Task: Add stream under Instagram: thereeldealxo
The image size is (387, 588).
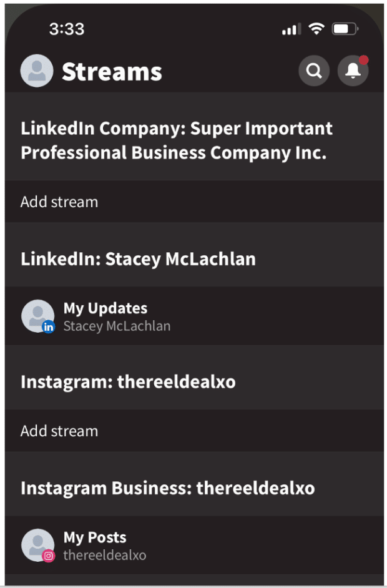Action: (x=59, y=431)
